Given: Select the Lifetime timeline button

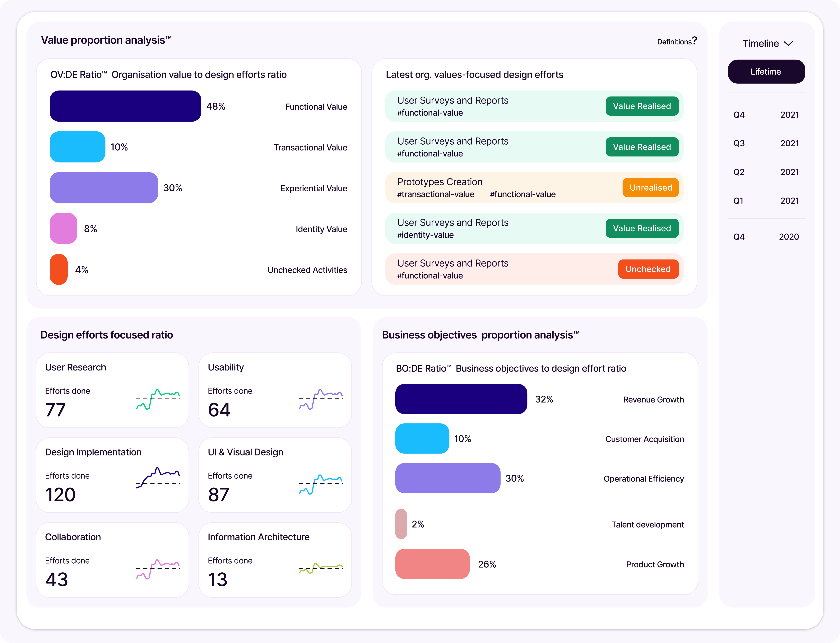Looking at the screenshot, I should click(x=766, y=72).
